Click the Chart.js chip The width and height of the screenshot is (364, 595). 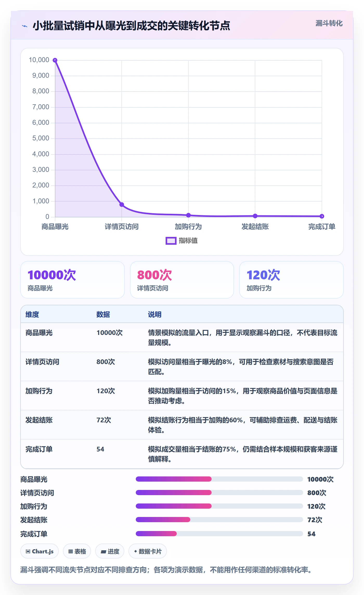[x=40, y=551]
